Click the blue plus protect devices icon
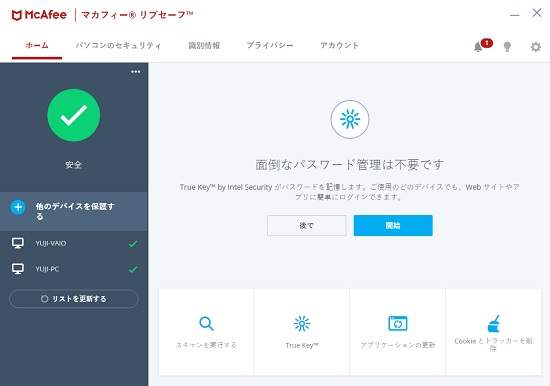550x386 pixels. (x=18, y=207)
